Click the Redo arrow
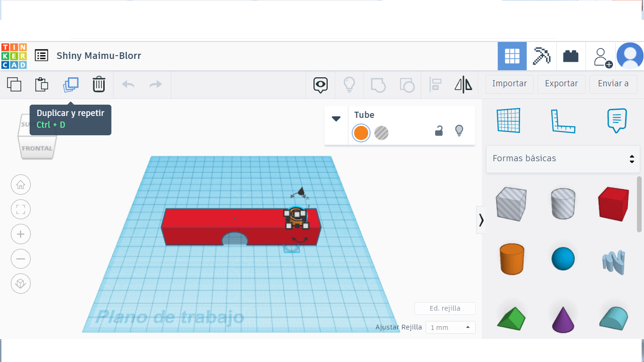Image resolution: width=644 pixels, height=362 pixels. click(x=156, y=84)
